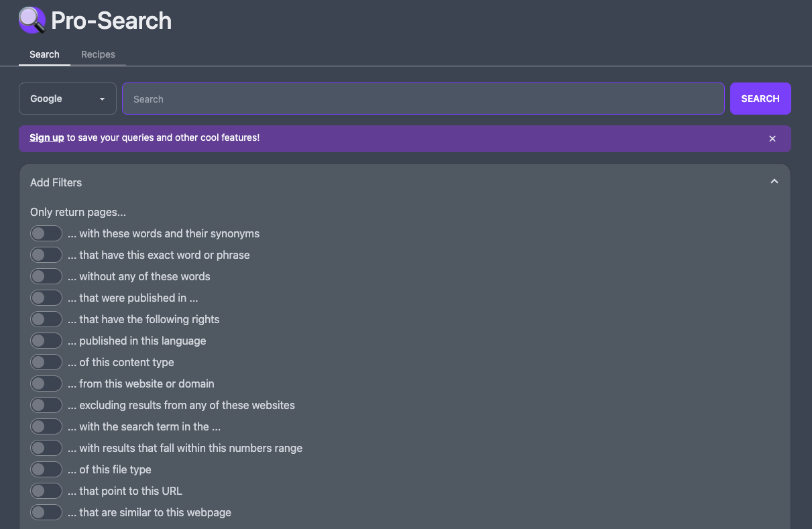Turn on 'similar to this webpage' filter

pos(46,512)
